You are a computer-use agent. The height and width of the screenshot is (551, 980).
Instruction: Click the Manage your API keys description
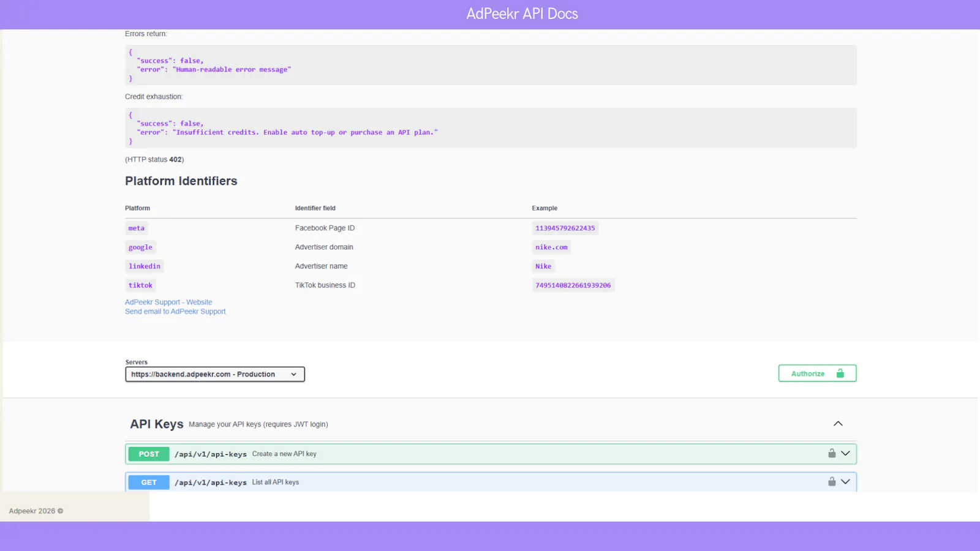pos(258,424)
